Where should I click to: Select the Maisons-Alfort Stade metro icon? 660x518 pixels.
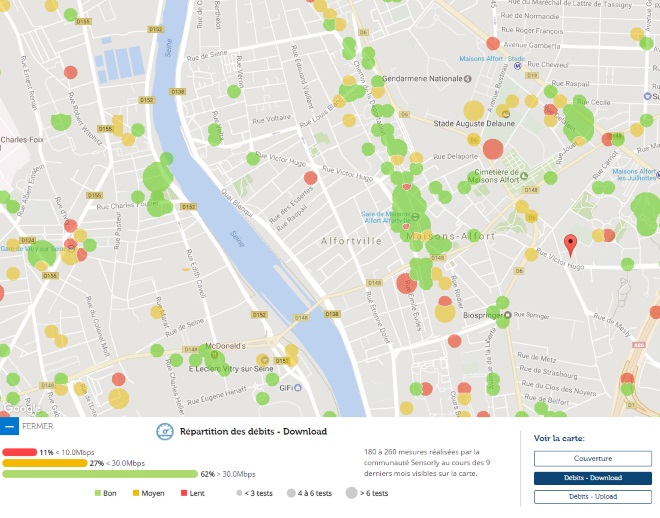518,66
